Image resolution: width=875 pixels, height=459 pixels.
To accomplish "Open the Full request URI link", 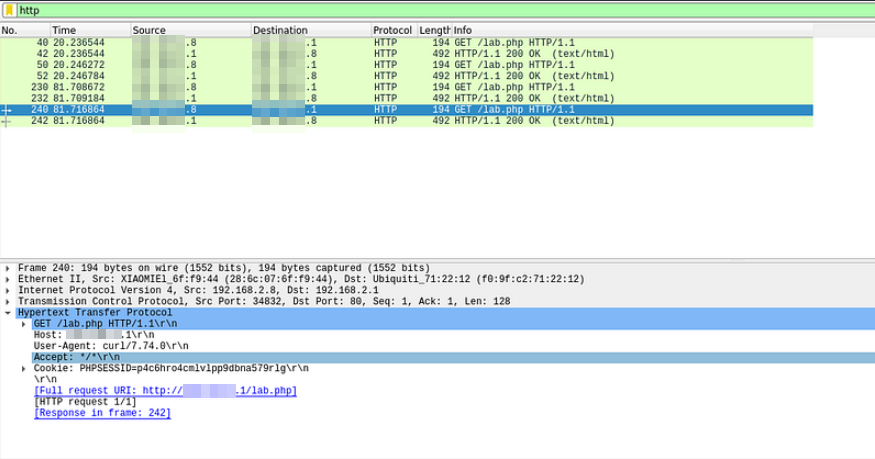I will [x=165, y=391].
